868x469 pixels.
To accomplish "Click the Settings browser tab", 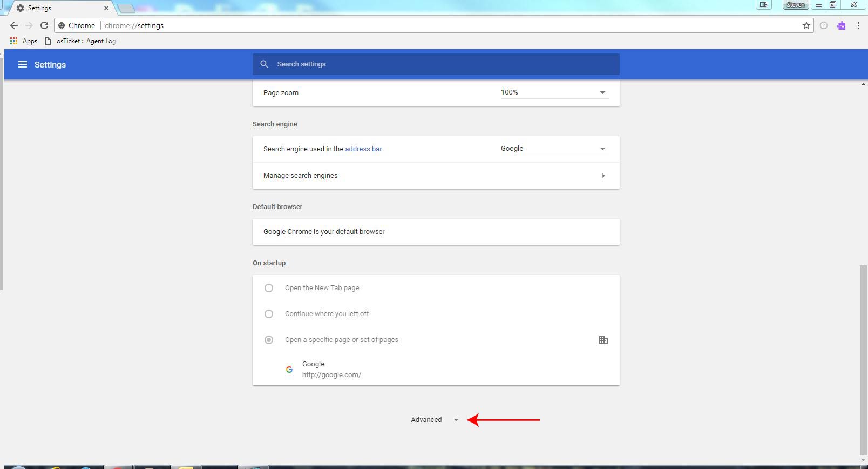I will pyautogui.click(x=59, y=8).
